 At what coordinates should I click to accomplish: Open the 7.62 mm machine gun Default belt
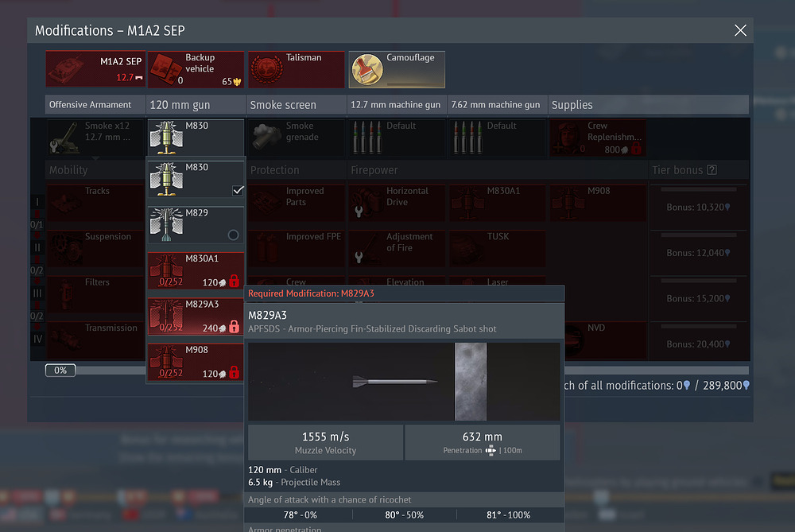(x=497, y=138)
